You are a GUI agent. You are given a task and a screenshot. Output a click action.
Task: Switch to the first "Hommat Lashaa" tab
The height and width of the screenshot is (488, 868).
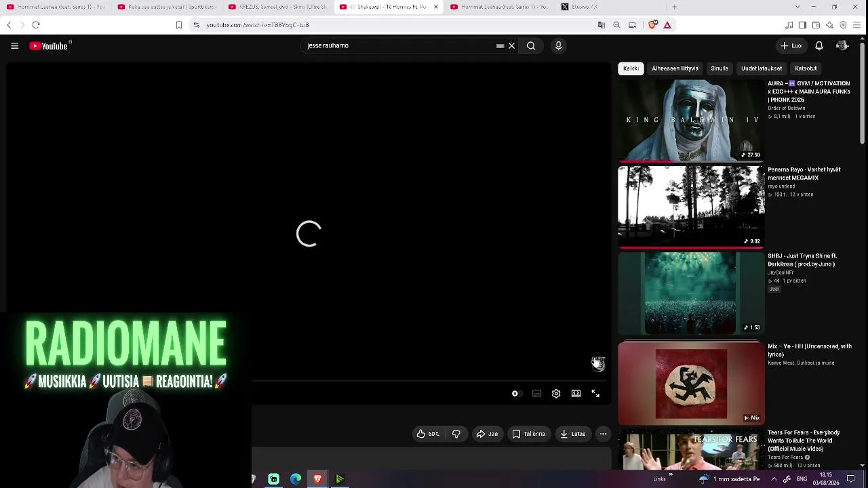56,7
